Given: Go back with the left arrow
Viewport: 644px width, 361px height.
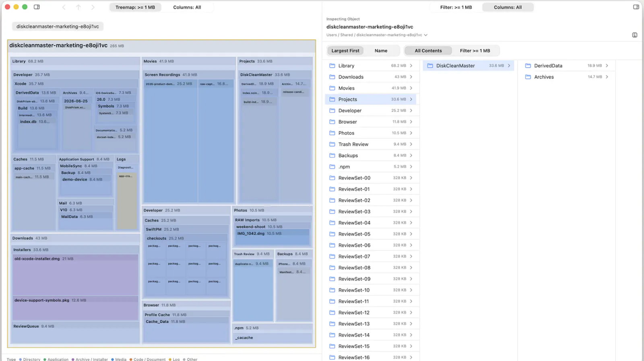Looking at the screenshot, I should 64,7.
